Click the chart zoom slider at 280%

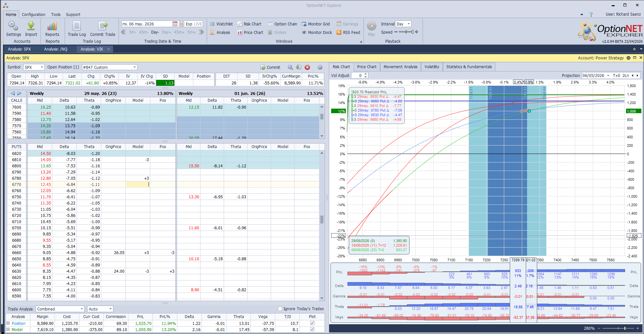pos(618,328)
